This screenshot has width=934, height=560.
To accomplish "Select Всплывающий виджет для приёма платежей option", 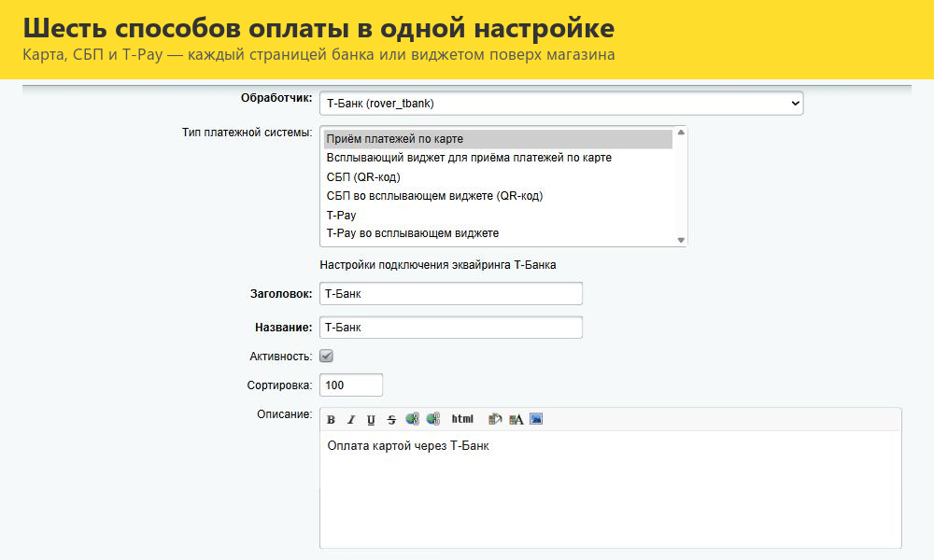I will click(498, 158).
